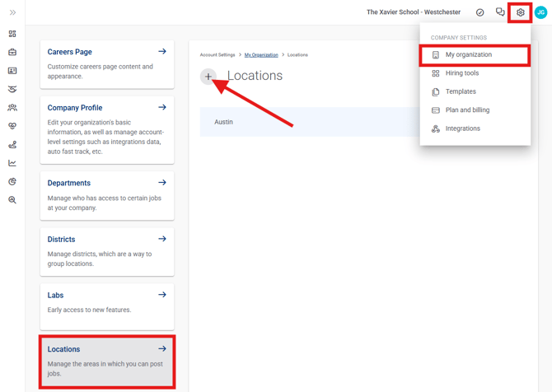Open the Locations card

tap(107, 362)
